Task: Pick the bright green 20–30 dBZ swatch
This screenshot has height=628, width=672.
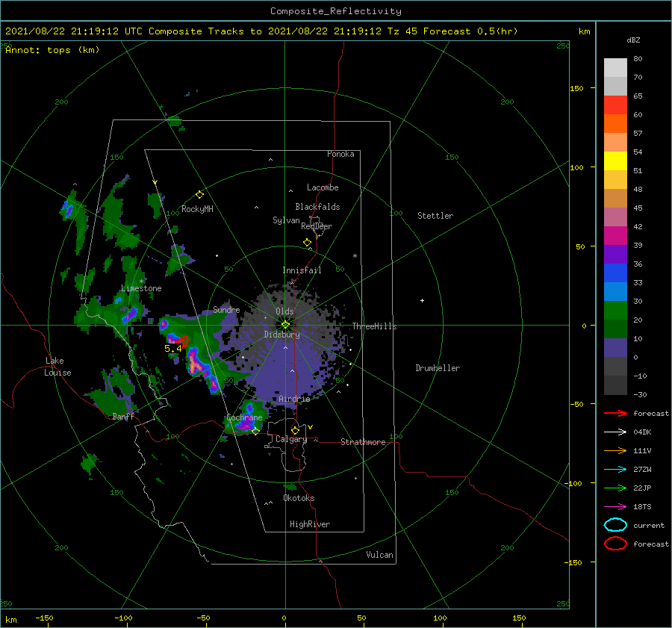Action: (x=615, y=311)
